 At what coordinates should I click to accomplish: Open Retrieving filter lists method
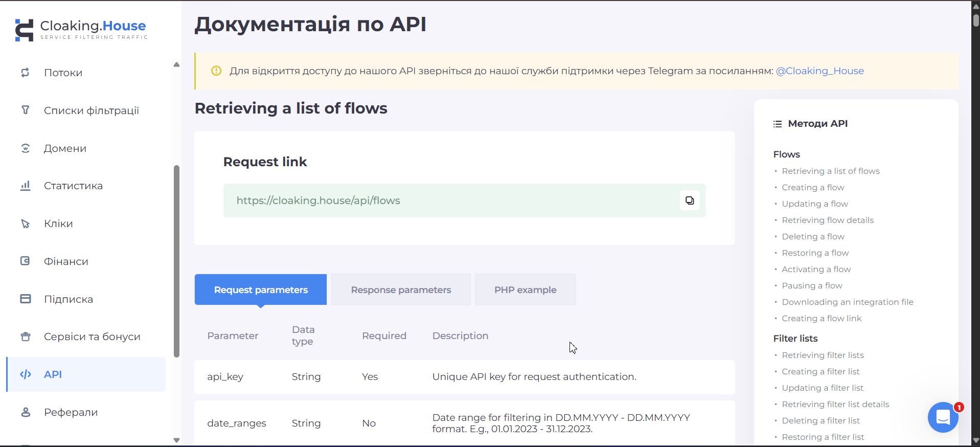823,355
